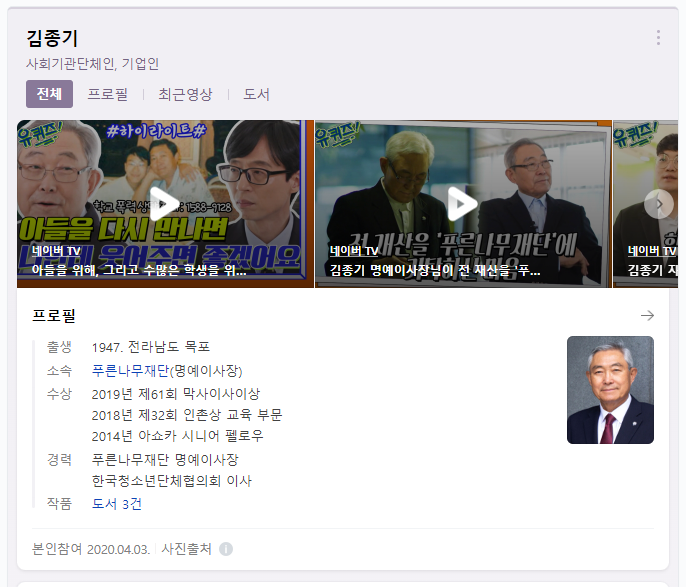Click the 본인참여 2020.04.03. text
Screen dimensions: 686x587
point(91,549)
